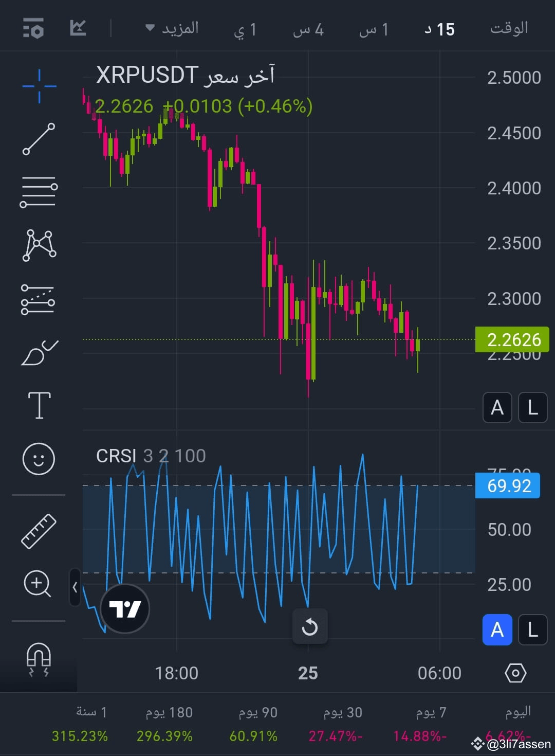Viewport: 555px width, 756px height.
Task: Tap the chart refresh/reset icon
Action: click(309, 626)
